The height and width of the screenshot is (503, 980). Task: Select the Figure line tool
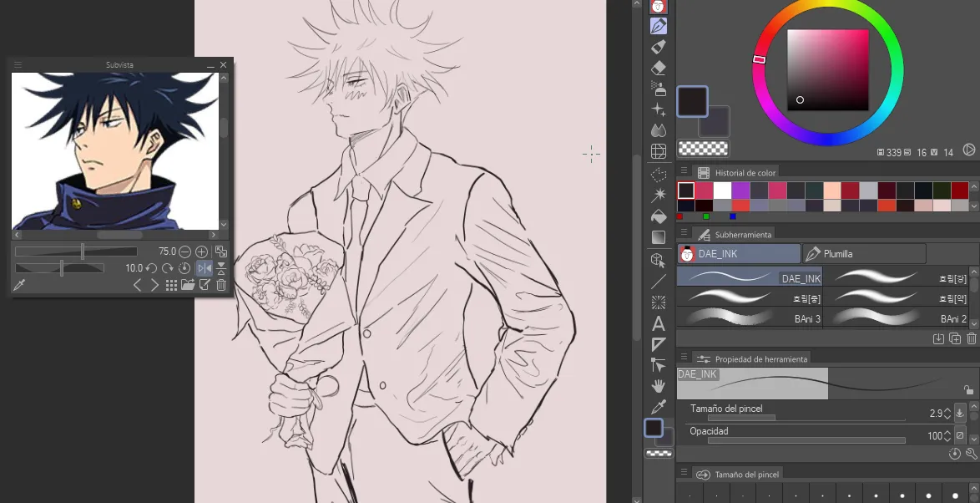(x=658, y=282)
